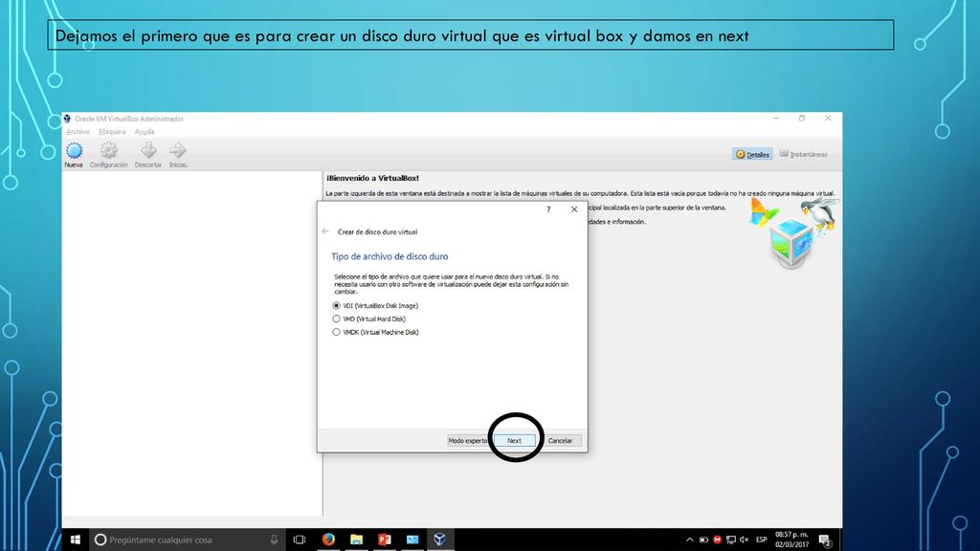Click the Tipo de archivo de disco duro heading
Viewport: 980px width, 551px height.
390,256
